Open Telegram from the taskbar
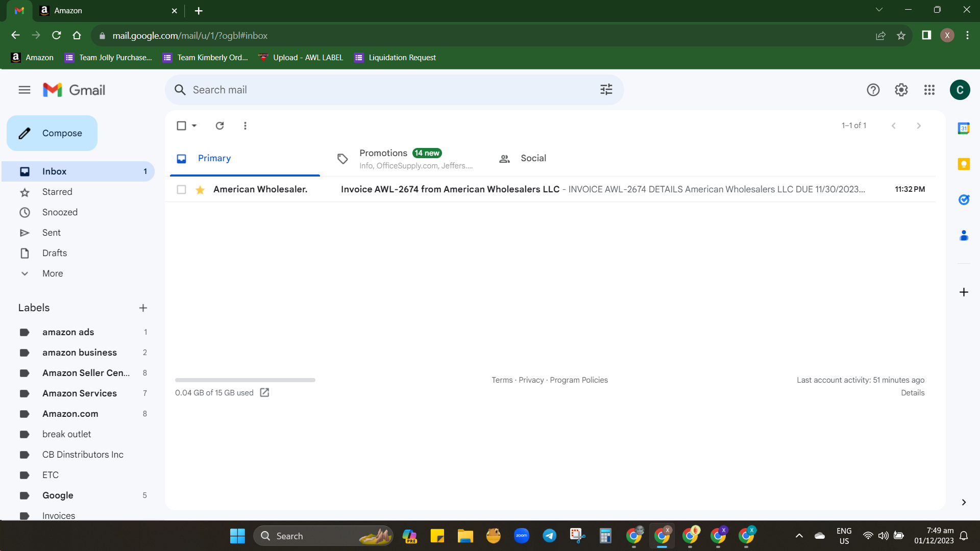The height and width of the screenshot is (551, 980). click(549, 536)
